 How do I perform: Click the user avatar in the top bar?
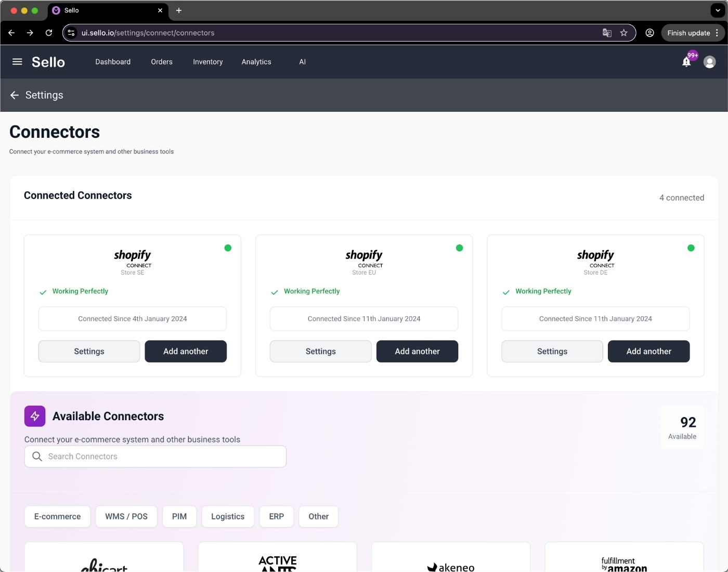709,61
